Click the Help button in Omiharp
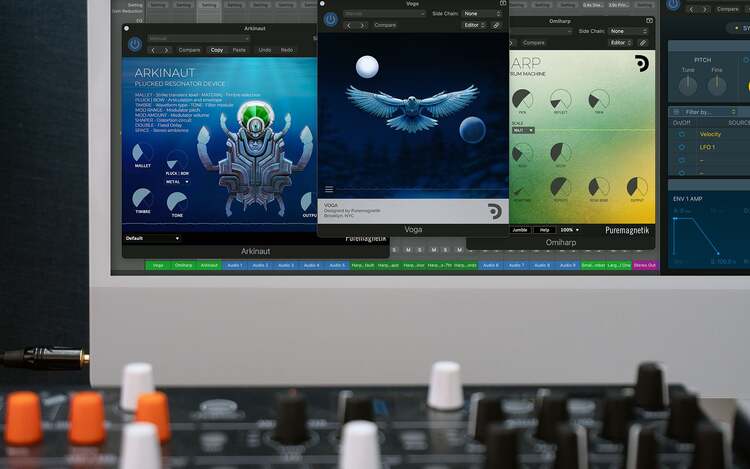Screen dimensions: 750x469 (544, 230)
